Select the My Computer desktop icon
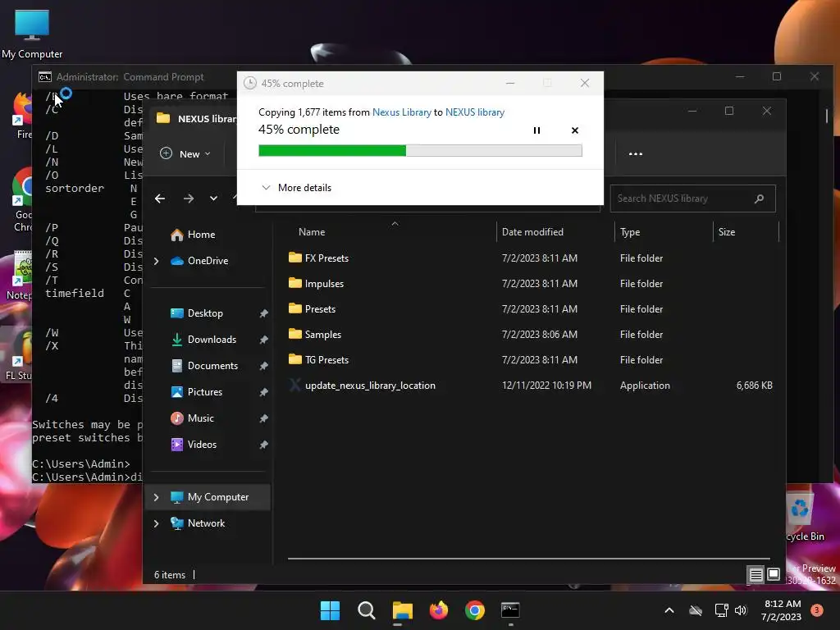Viewport: 840px width, 630px height. 32,34
